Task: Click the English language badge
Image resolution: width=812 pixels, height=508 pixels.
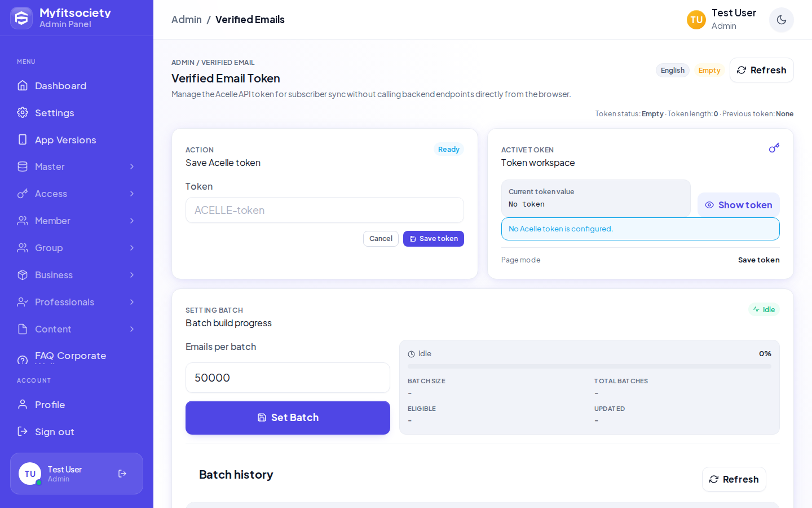Action: point(672,71)
